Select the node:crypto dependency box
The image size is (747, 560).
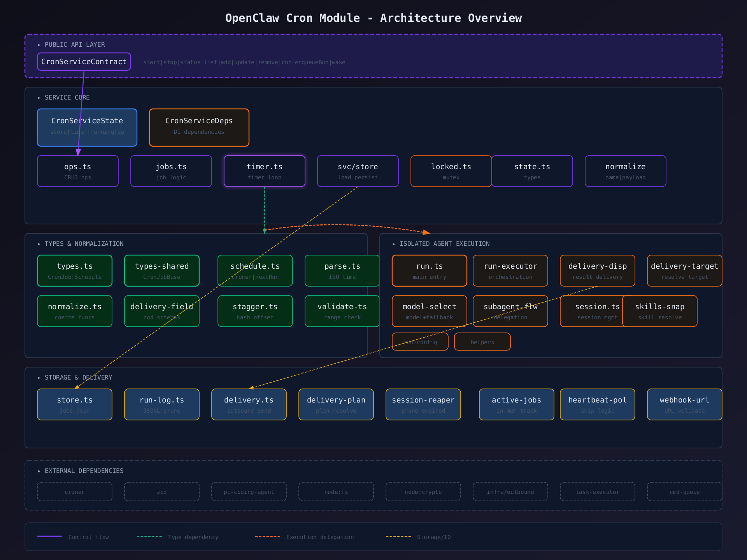click(423, 492)
